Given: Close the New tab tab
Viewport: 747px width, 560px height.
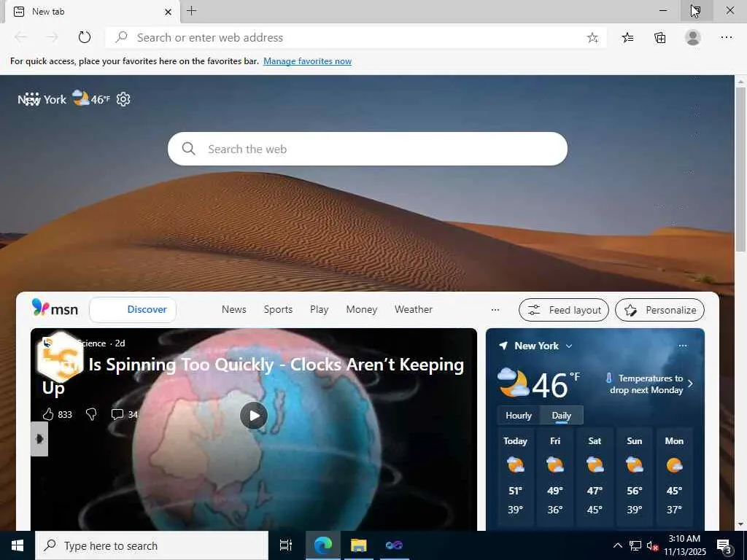Looking at the screenshot, I should [x=168, y=12].
